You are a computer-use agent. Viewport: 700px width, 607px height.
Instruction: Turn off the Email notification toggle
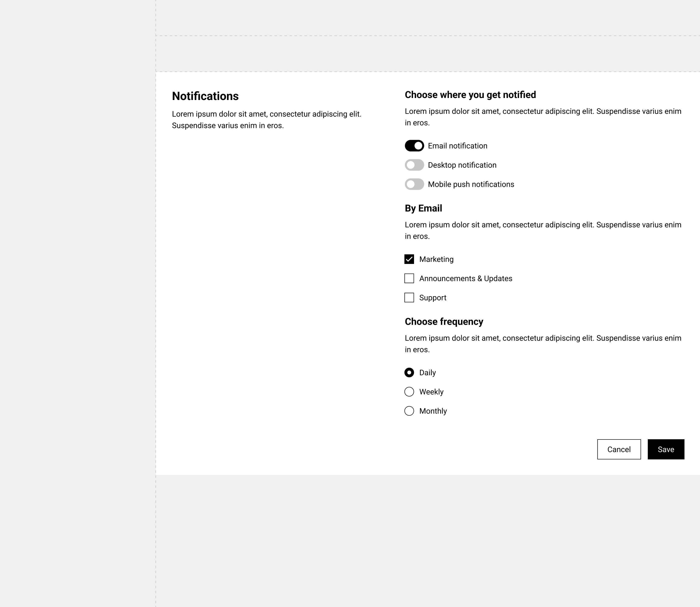(x=414, y=146)
